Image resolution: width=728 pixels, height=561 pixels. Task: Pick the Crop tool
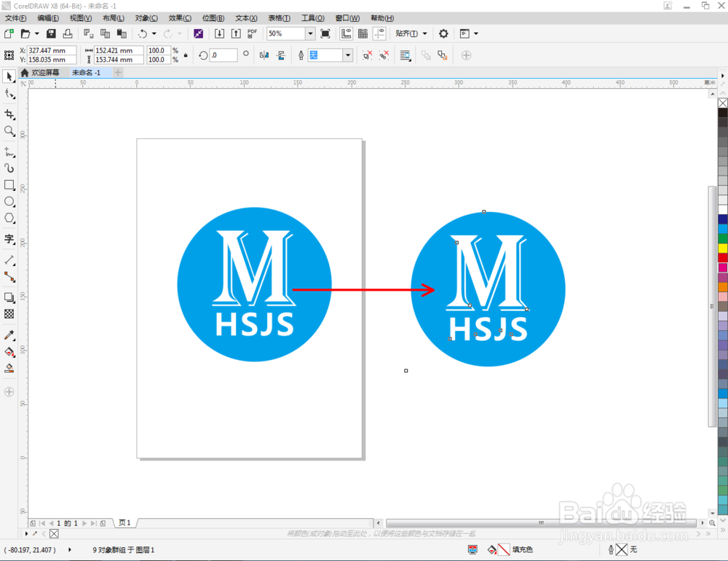(x=9, y=114)
